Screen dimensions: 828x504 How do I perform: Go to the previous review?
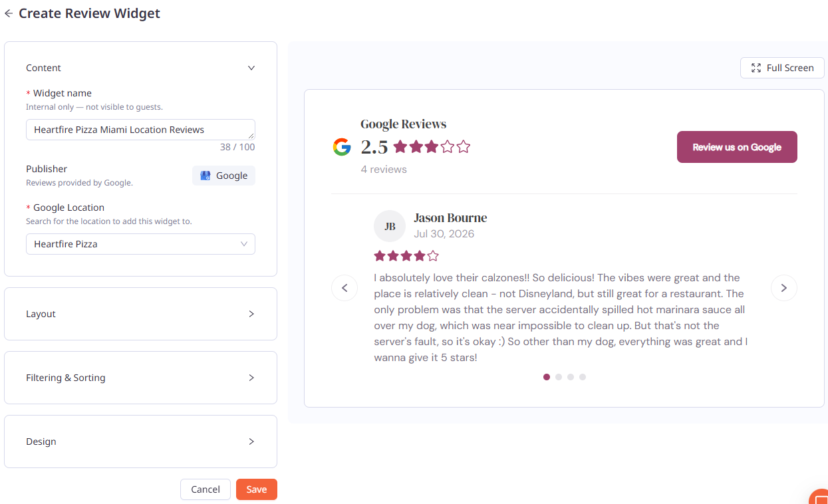pyautogui.click(x=345, y=288)
